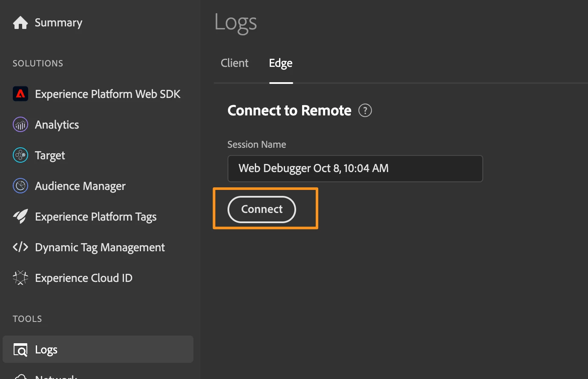Click the Summary home icon
This screenshot has height=379, width=588.
[20, 23]
